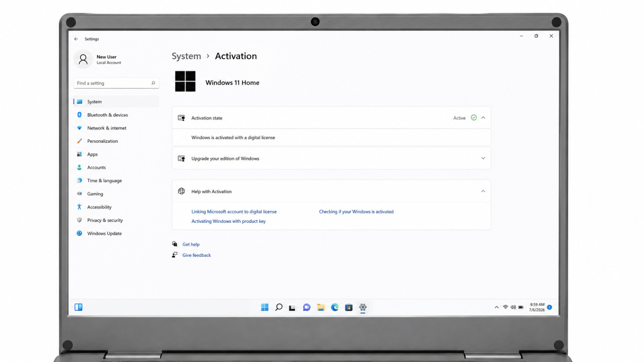
Task: Focus the Find a setting search box
Action: 116,83
